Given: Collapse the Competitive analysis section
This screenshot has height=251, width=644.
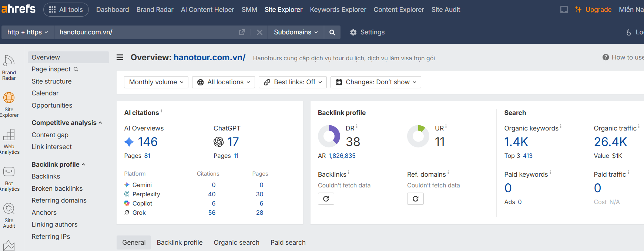Looking at the screenshot, I should (x=67, y=123).
